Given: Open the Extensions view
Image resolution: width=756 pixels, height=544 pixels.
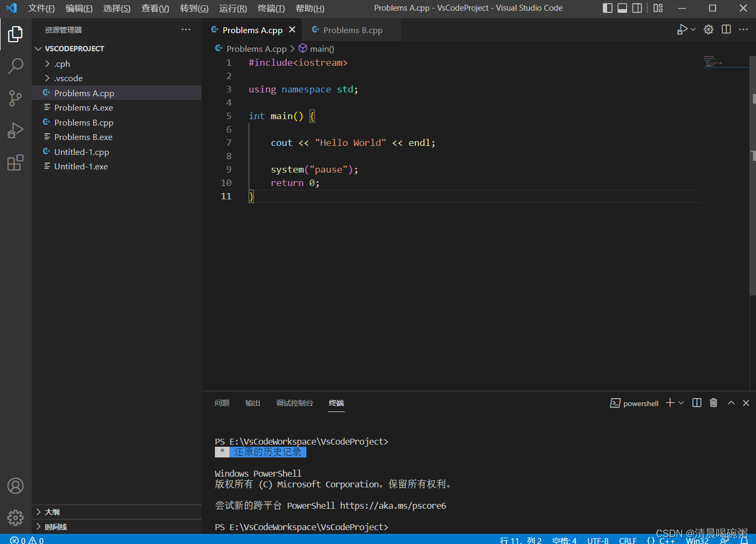Looking at the screenshot, I should (x=16, y=162).
